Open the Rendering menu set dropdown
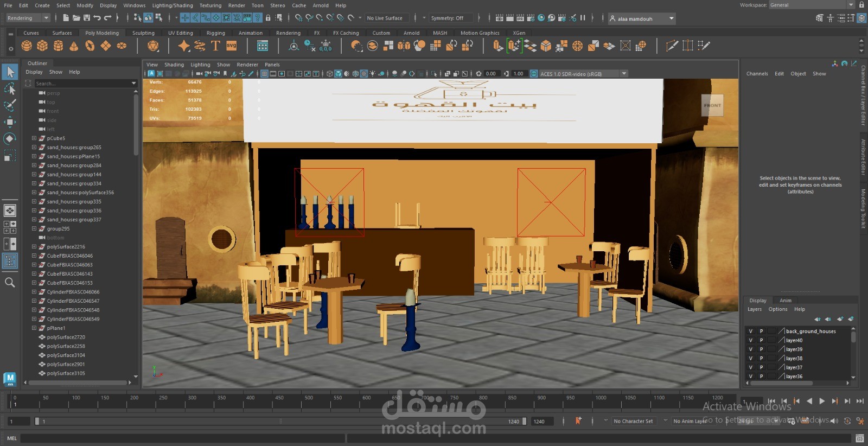Image resolution: width=868 pixels, height=446 pixels. [x=28, y=18]
